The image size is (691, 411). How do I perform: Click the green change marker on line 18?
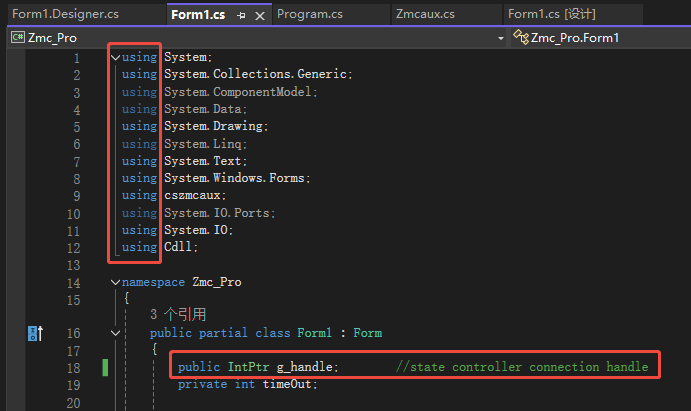[106, 368]
